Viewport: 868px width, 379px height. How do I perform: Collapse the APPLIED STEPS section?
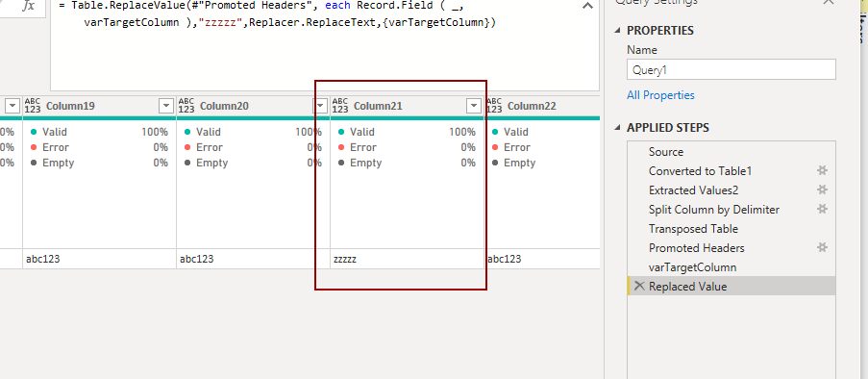(618, 128)
